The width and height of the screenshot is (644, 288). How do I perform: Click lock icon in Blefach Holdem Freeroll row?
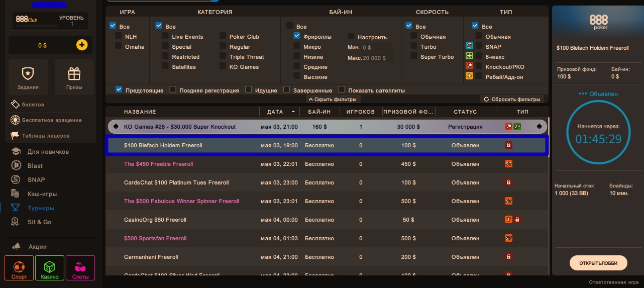pyautogui.click(x=508, y=145)
